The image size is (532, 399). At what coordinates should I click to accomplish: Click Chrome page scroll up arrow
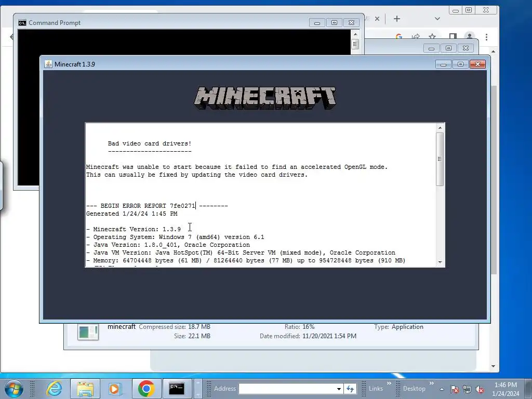point(494,51)
